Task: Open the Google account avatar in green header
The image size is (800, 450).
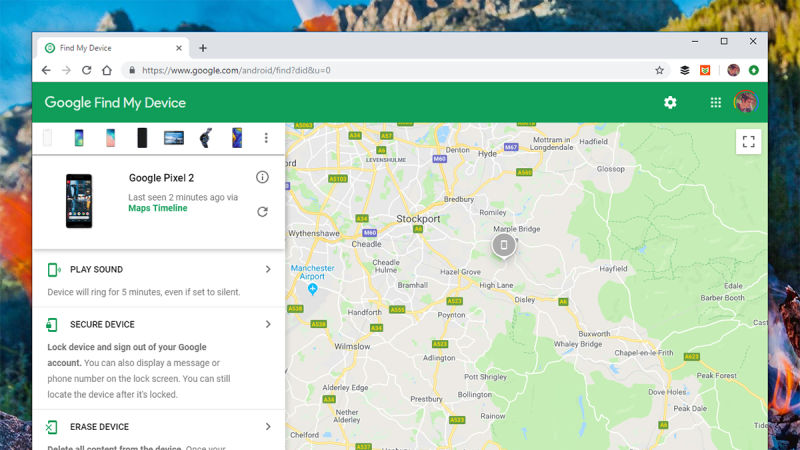Action: pyautogui.click(x=745, y=102)
